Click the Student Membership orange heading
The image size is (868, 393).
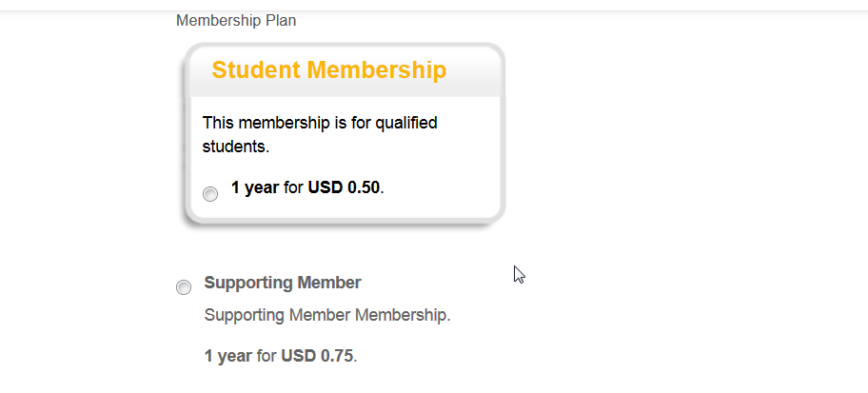pyautogui.click(x=328, y=70)
